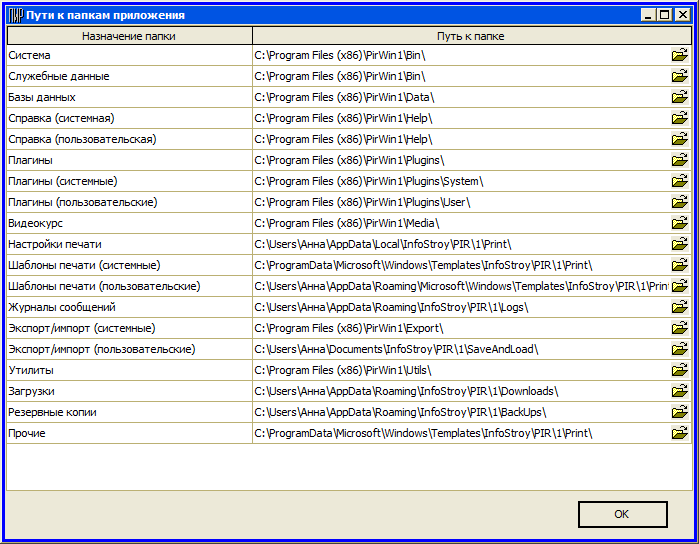Click browse folder icon for Система row
699x544 pixels.
(x=680, y=55)
